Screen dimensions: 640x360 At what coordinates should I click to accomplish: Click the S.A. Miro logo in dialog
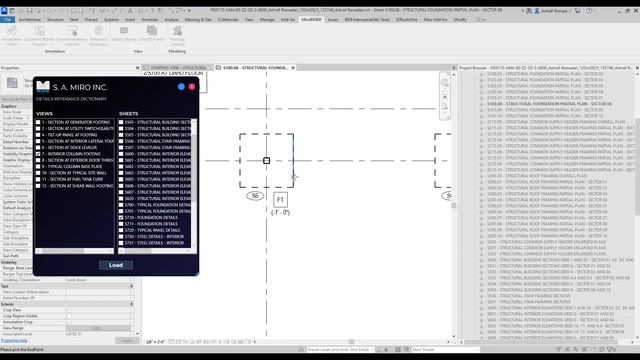tap(43, 87)
